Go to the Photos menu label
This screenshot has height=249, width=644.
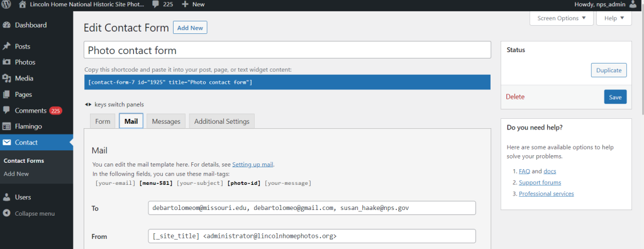tap(25, 62)
